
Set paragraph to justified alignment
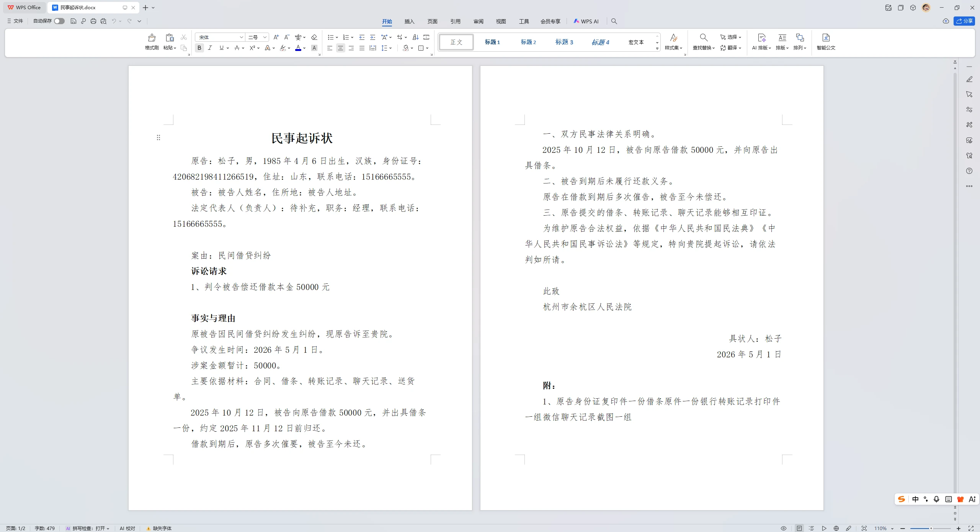(362, 48)
